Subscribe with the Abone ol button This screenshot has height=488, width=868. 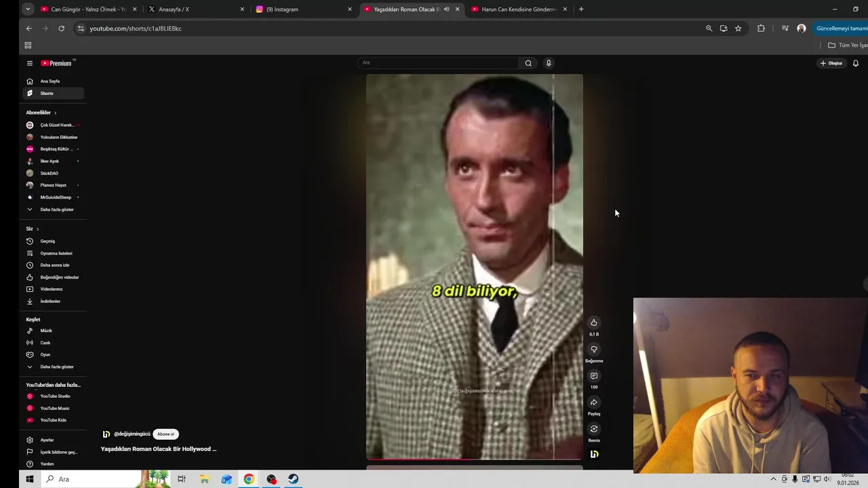166,434
